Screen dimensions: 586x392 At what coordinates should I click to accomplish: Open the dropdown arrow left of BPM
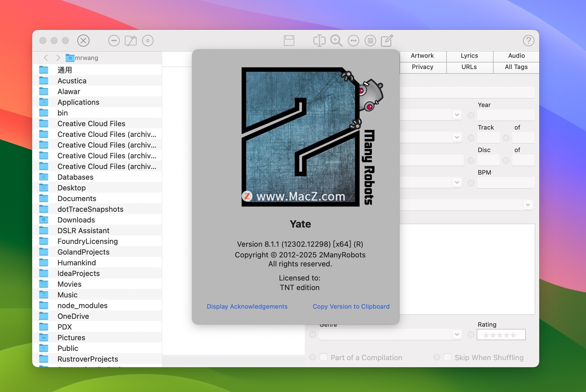pyautogui.click(x=457, y=182)
